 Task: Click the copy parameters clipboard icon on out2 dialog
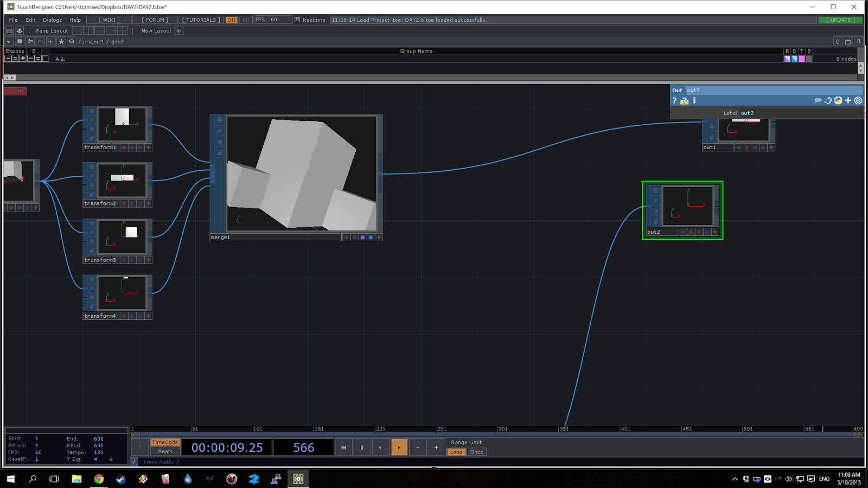pyautogui.click(x=828, y=100)
